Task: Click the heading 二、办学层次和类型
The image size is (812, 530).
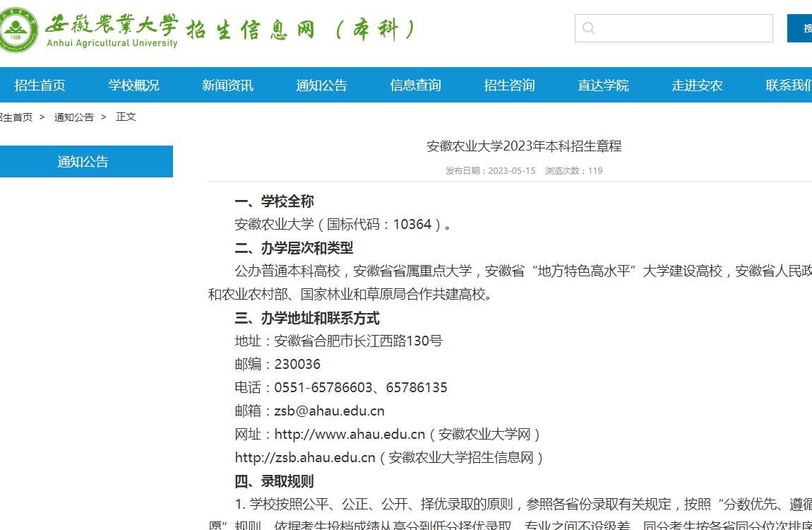Action: 294,247
